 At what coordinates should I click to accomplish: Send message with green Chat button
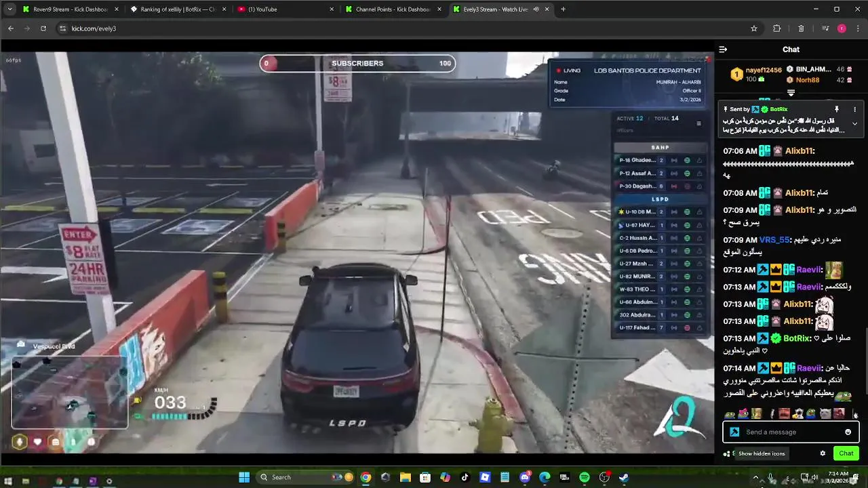[x=846, y=453]
